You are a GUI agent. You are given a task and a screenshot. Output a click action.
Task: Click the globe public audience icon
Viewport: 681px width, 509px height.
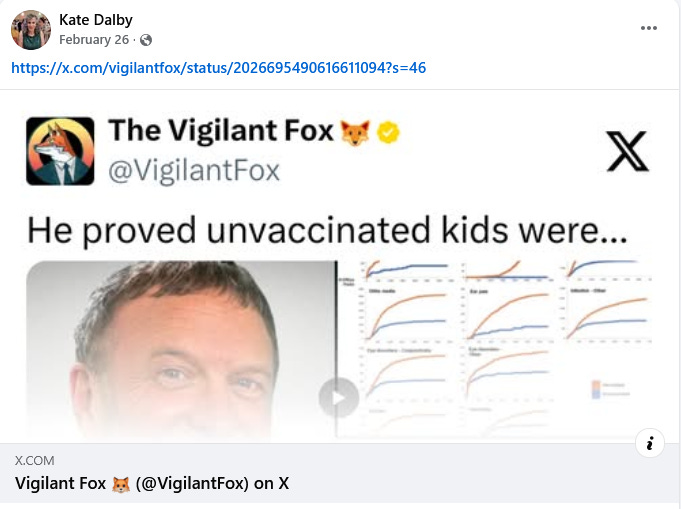pyautogui.click(x=146, y=40)
